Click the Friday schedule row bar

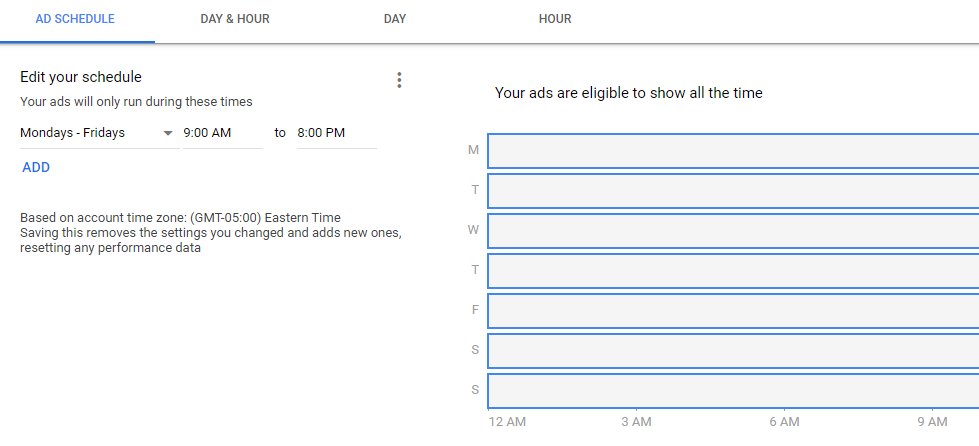pyautogui.click(x=733, y=311)
